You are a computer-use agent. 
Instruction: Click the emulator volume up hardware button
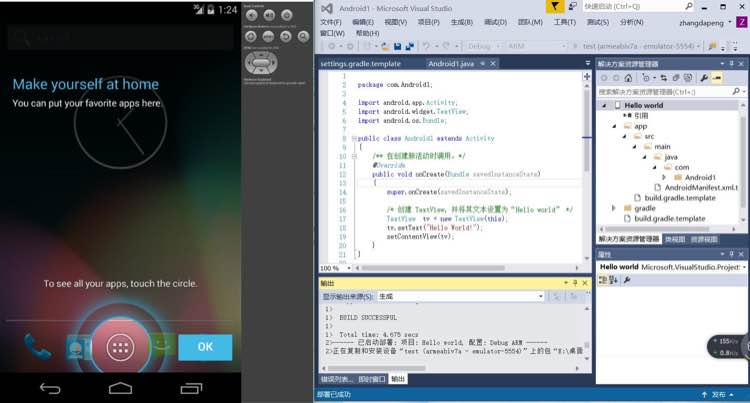[269, 15]
